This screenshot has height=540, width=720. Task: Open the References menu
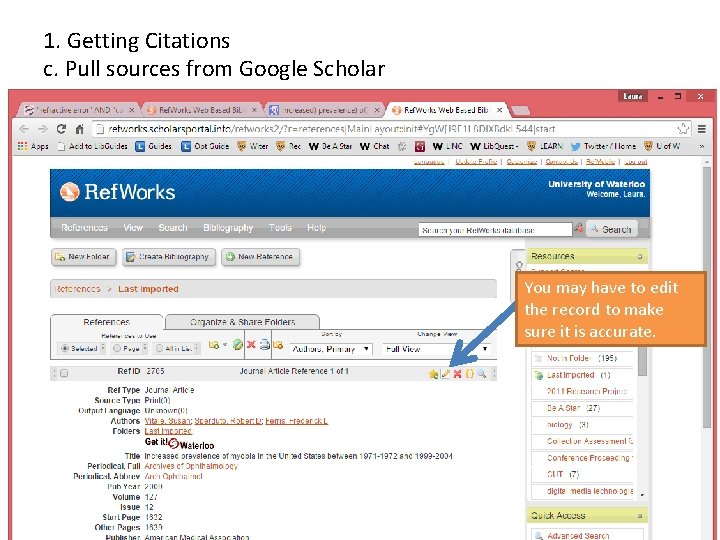(84, 228)
